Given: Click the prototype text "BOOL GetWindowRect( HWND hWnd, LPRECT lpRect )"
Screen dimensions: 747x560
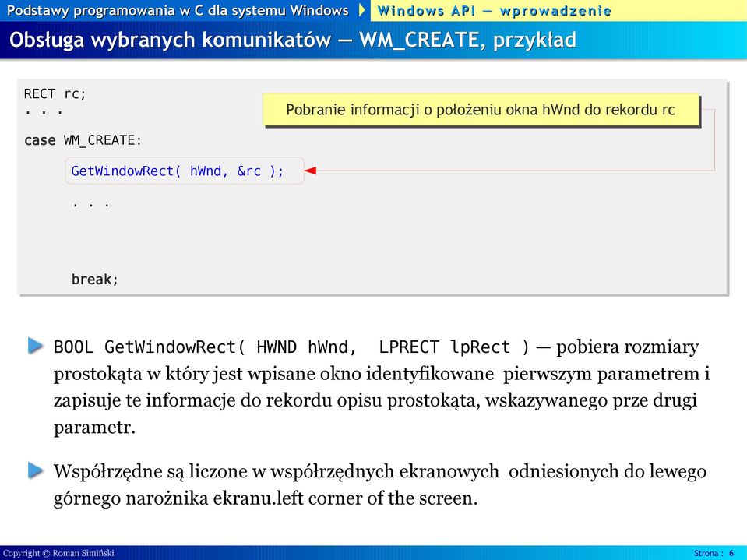Looking at the screenshot, I should (291, 347).
